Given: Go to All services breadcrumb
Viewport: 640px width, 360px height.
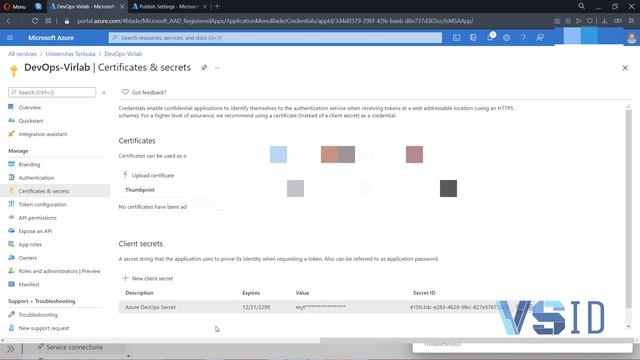Looking at the screenshot, I should (x=22, y=54).
